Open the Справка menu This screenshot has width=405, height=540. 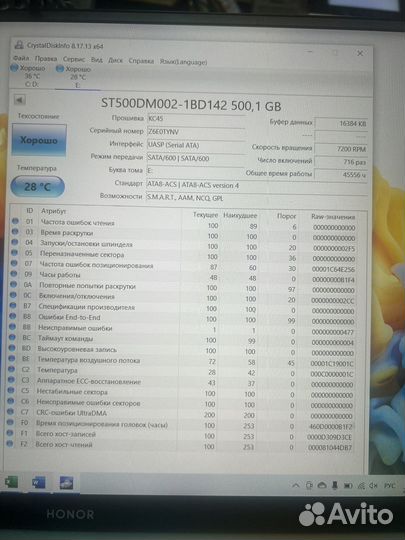point(141,61)
